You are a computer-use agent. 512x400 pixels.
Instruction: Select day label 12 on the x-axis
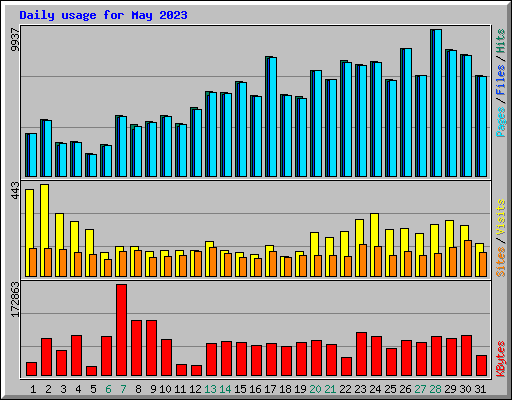point(195,389)
